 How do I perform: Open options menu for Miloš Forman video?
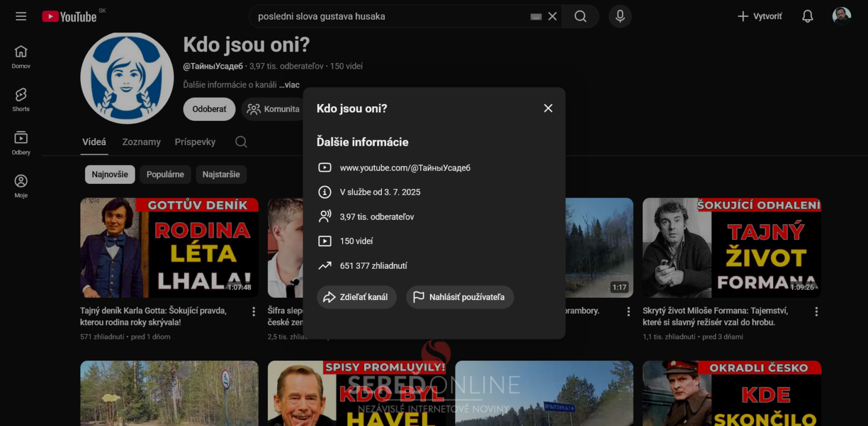click(816, 312)
